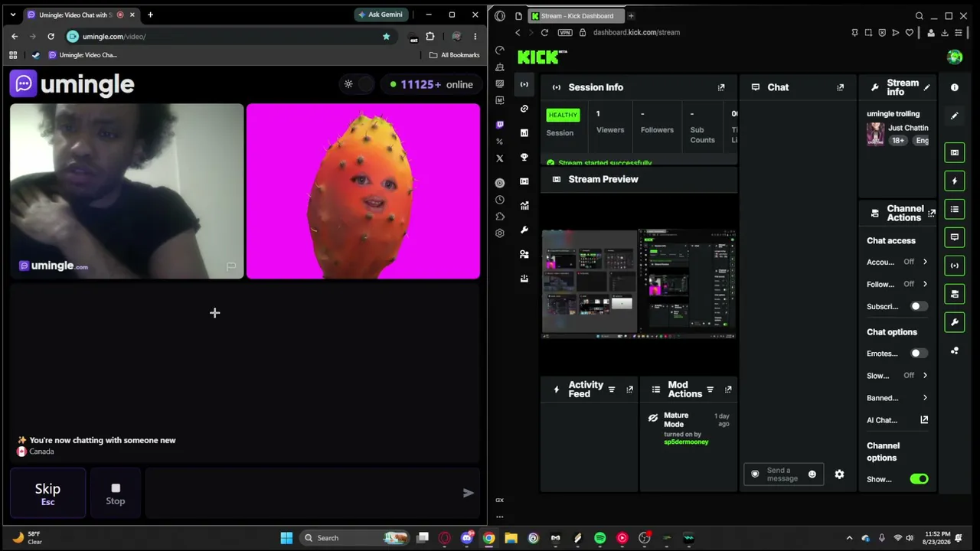
Task: Expand Slow mode chat option
Action: pos(925,376)
